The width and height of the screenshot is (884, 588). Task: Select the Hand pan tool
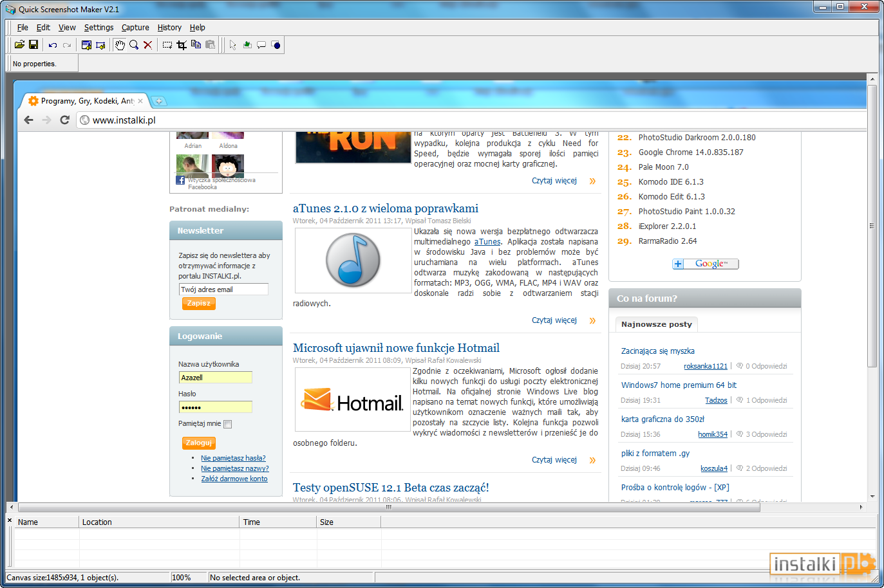[x=120, y=45]
